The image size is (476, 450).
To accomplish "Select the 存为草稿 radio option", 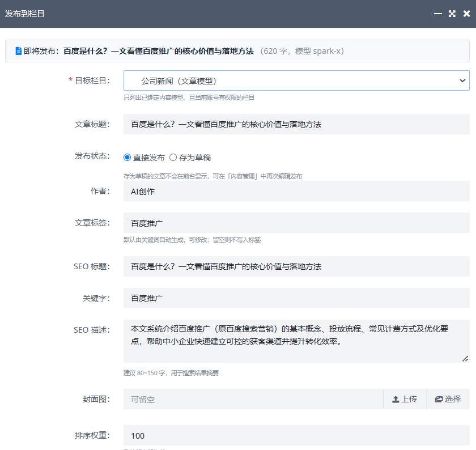I will pos(173,158).
